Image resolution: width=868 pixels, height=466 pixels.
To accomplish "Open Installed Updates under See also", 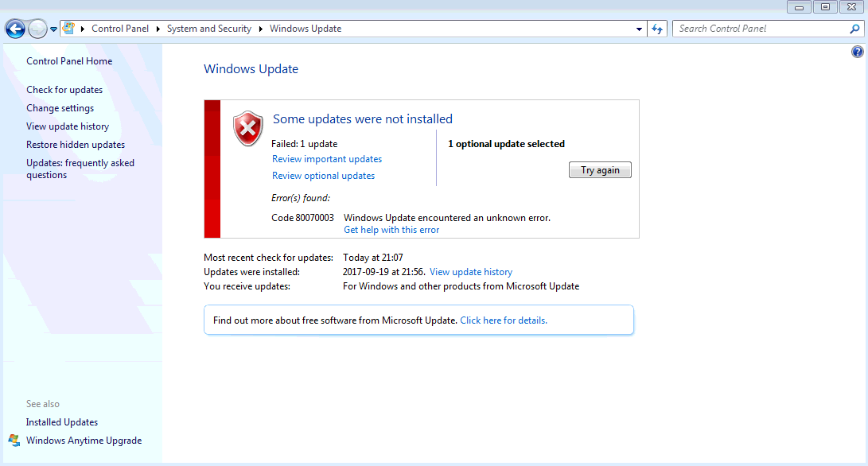I will click(61, 422).
